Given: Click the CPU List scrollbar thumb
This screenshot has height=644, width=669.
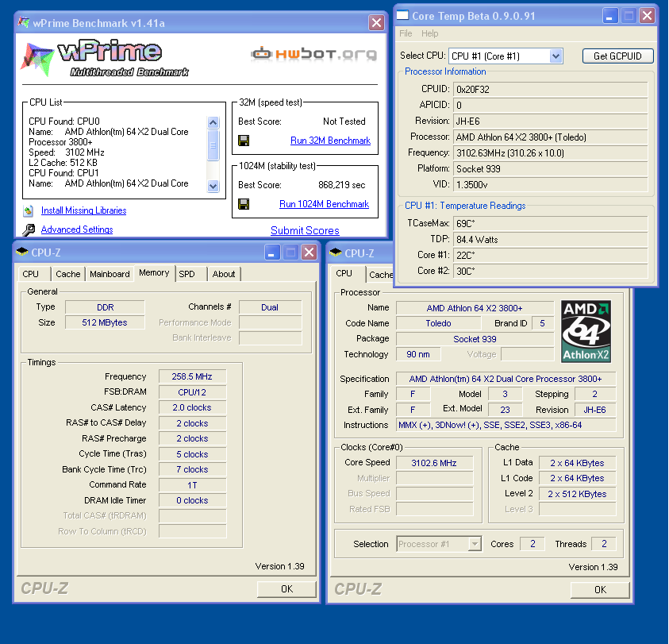Looking at the screenshot, I should coord(213,145).
